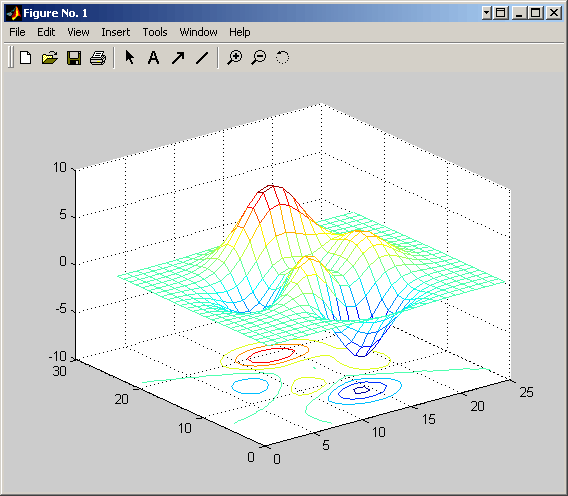568x496 pixels.
Task: Open the Window menu
Action: pos(199,32)
